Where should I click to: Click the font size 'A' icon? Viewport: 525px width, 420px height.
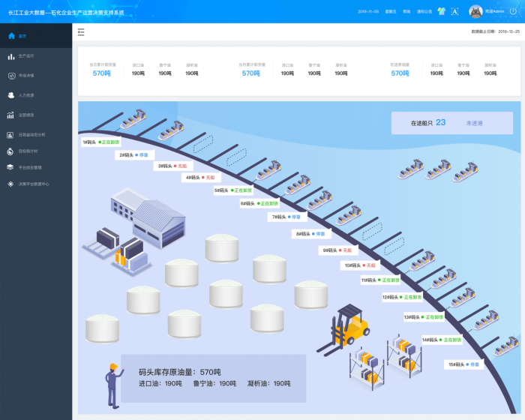tap(454, 11)
